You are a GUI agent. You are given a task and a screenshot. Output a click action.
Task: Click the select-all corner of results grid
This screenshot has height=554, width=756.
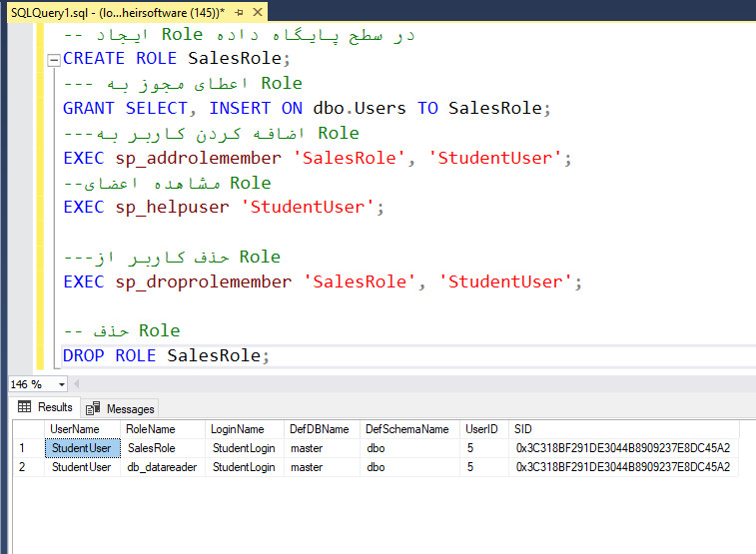click(28, 429)
